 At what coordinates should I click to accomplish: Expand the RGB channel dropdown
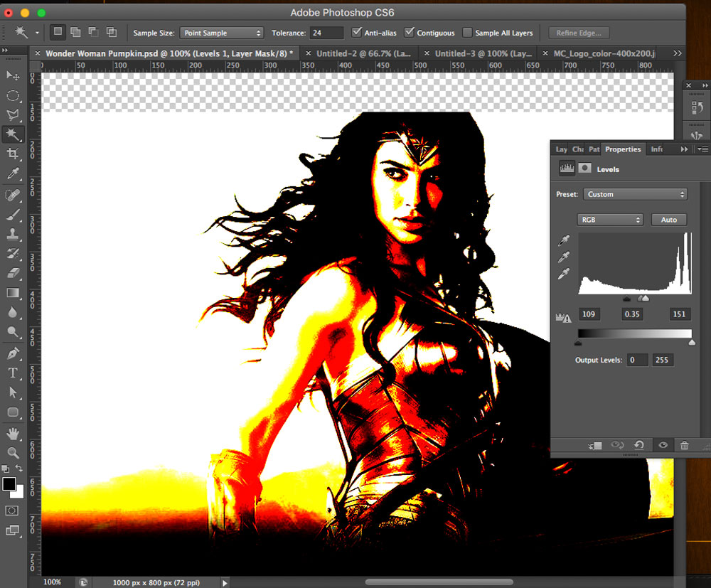click(610, 220)
